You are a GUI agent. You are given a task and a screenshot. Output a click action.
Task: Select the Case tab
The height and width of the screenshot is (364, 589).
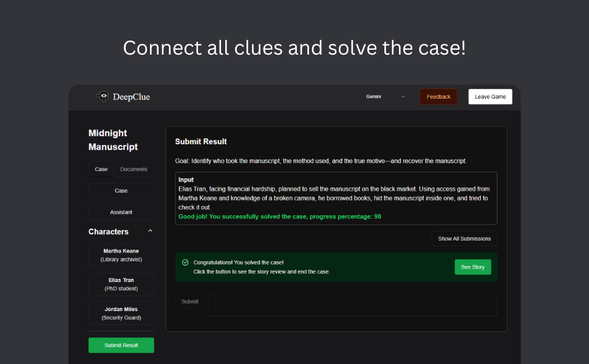(x=101, y=169)
